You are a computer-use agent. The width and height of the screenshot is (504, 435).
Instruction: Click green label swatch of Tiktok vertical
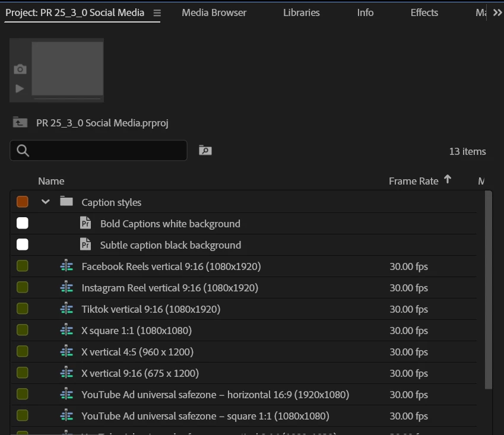(23, 309)
